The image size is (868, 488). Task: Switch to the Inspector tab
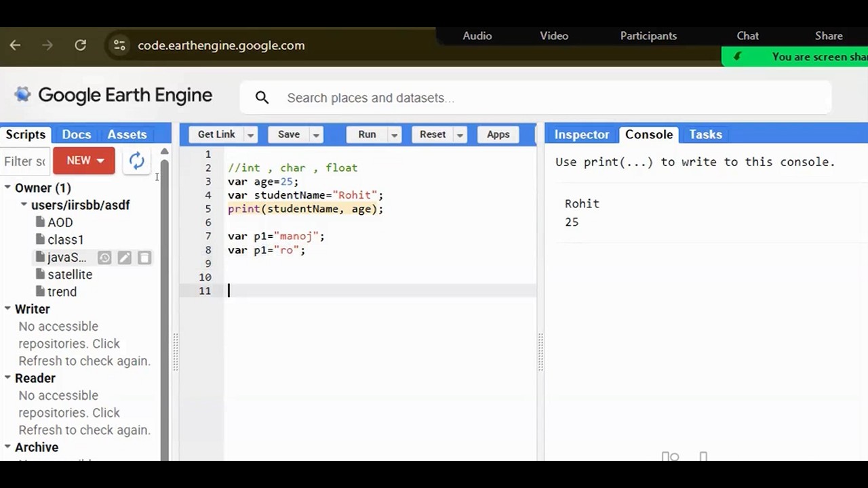582,134
